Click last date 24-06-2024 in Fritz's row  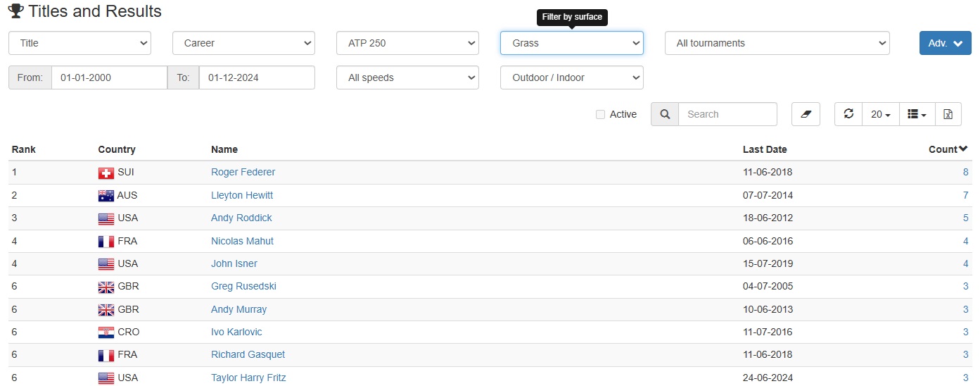[x=769, y=378]
